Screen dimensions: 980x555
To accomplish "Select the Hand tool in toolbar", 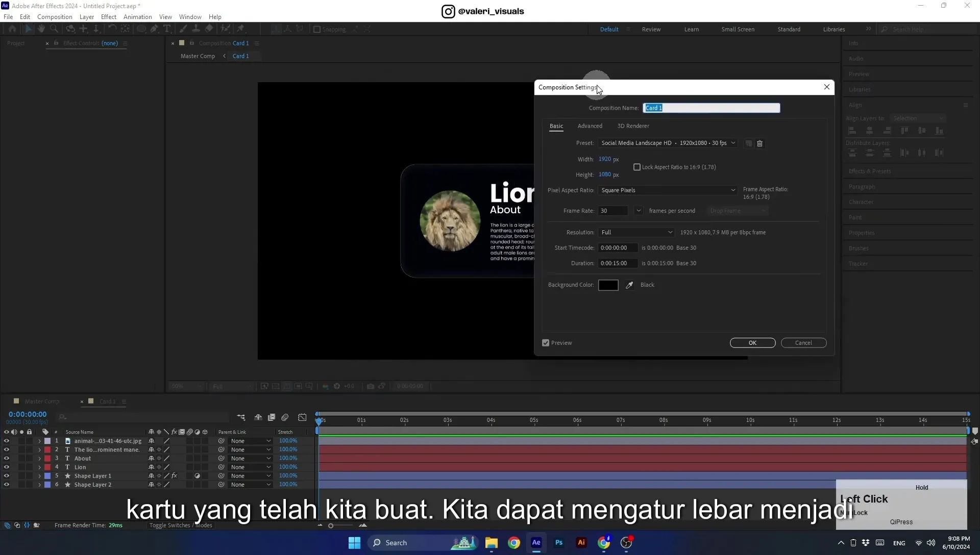I will coord(41,29).
